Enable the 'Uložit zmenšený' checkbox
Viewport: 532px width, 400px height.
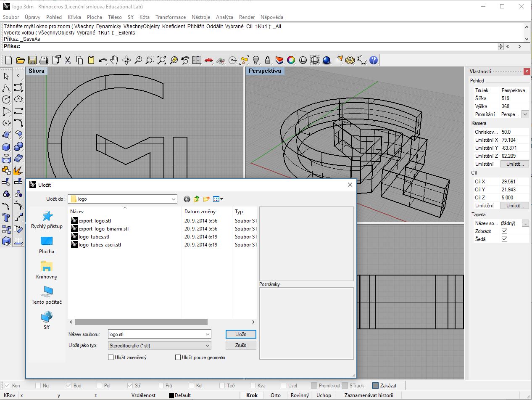[x=111, y=358]
